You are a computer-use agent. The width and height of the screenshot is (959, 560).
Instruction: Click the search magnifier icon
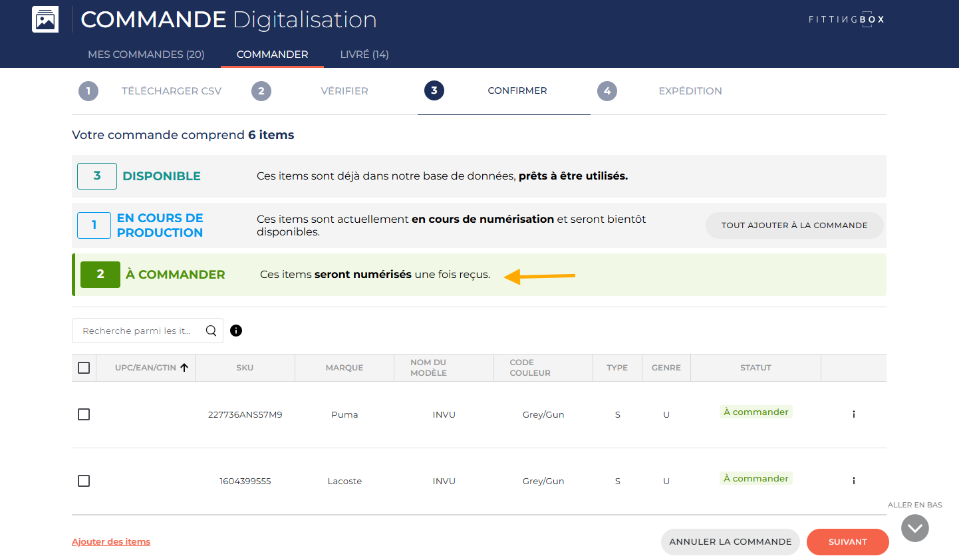click(x=211, y=331)
